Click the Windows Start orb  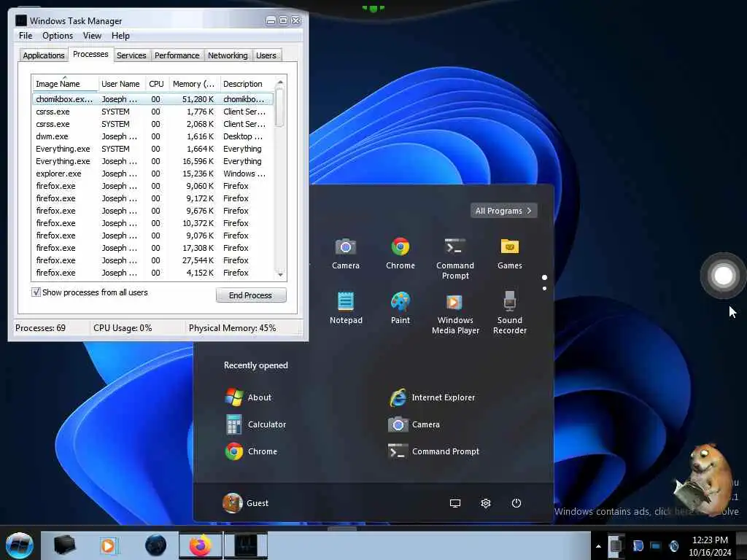(x=19, y=545)
